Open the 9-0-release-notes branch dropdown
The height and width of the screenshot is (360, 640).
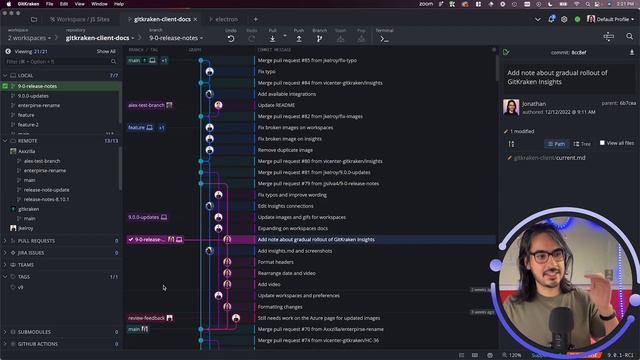[176, 38]
